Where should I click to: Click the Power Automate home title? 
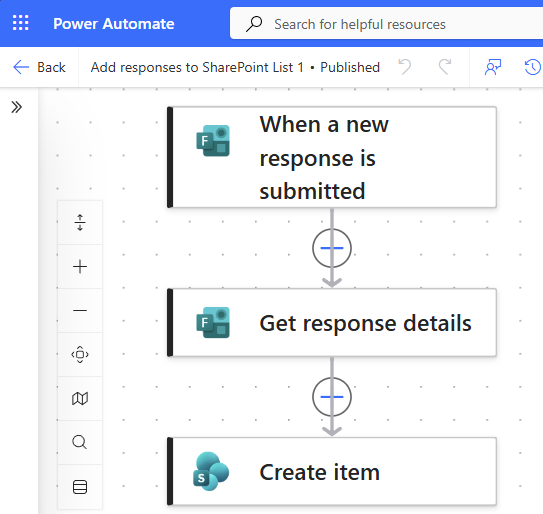[114, 24]
